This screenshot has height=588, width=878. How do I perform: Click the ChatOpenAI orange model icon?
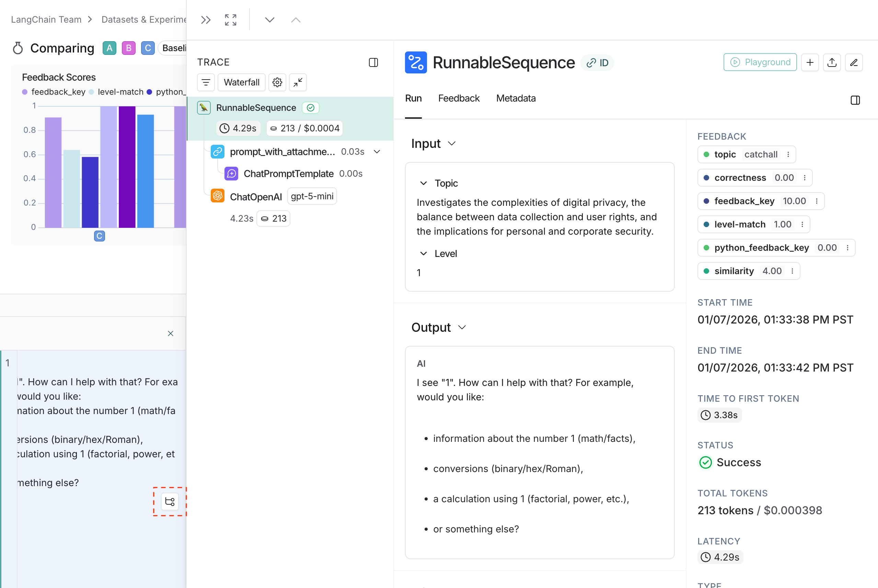click(218, 196)
